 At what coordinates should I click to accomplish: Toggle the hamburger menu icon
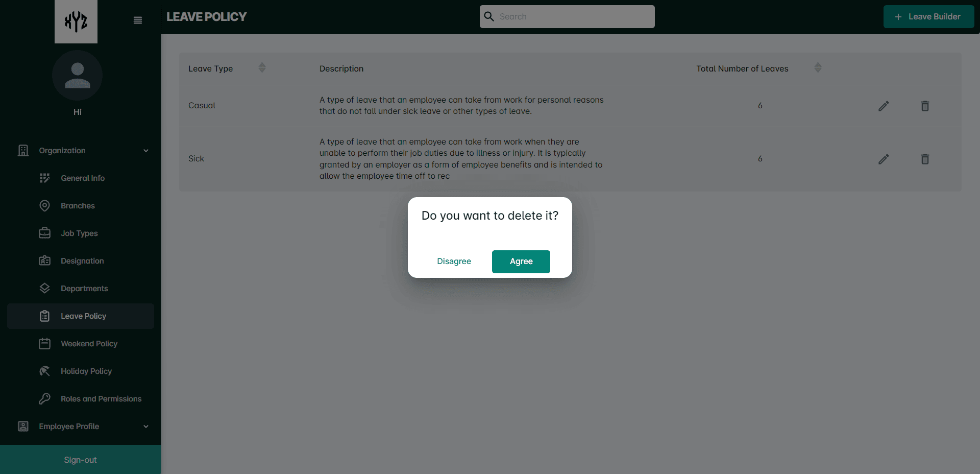[x=138, y=20]
